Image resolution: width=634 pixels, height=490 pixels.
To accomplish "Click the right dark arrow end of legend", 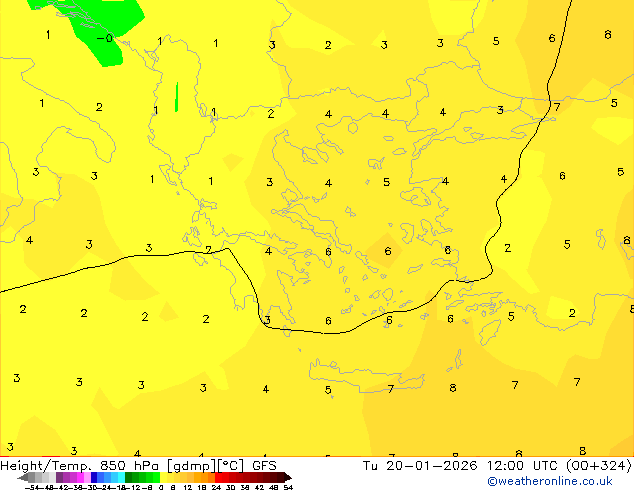I will tap(288, 477).
